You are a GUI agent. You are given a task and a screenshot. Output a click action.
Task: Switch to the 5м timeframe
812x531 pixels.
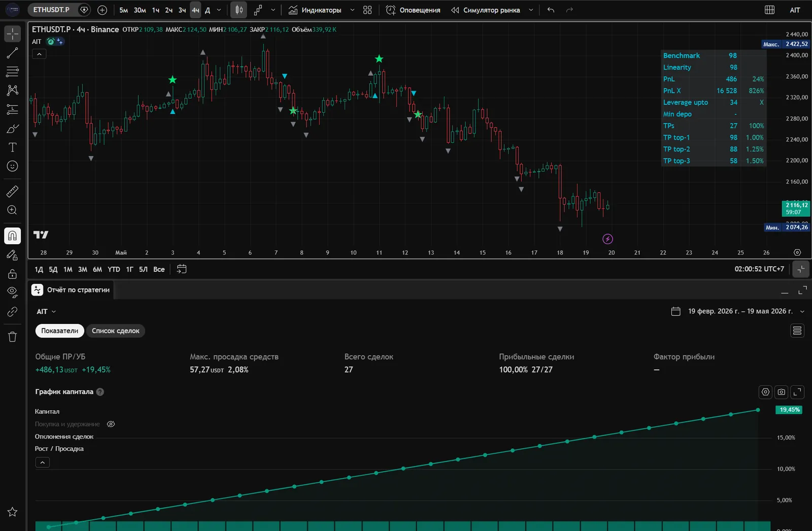pyautogui.click(x=123, y=10)
